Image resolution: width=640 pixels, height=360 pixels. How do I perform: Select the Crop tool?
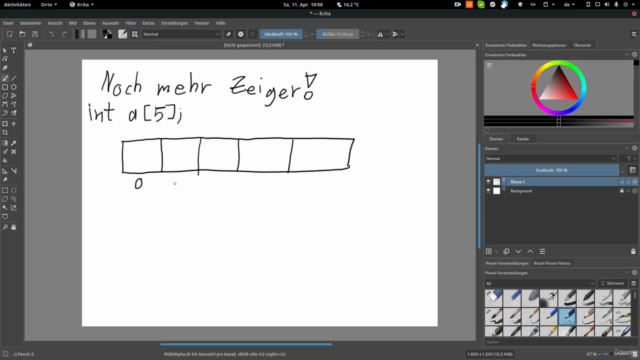point(5,133)
